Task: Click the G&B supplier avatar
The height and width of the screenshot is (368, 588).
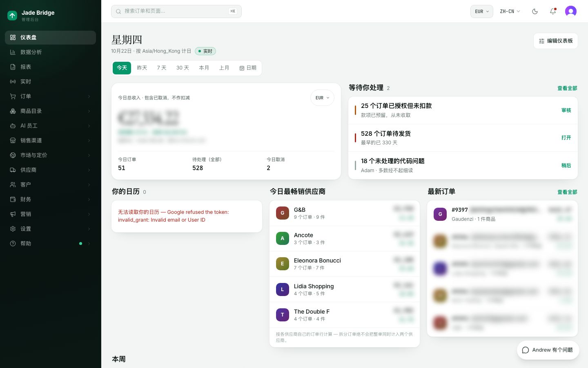Action: (x=283, y=213)
